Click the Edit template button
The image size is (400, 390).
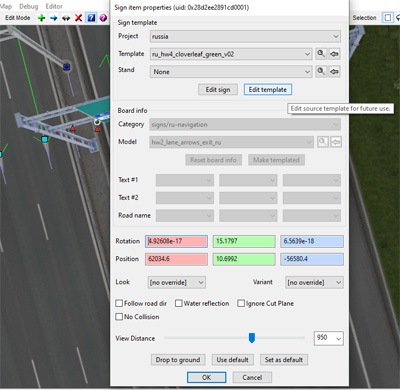tap(268, 89)
